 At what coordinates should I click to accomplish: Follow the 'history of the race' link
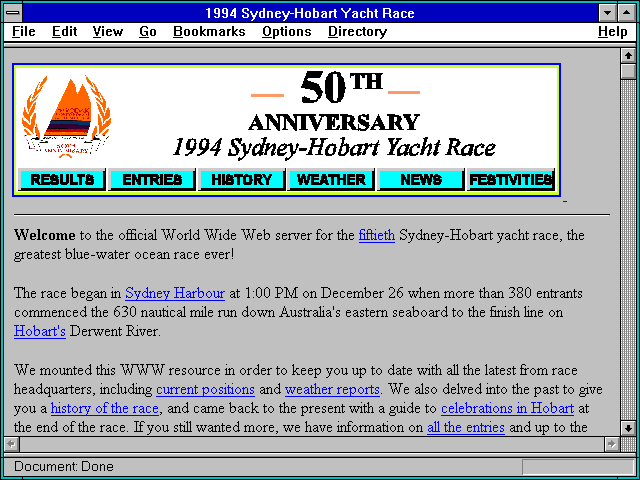pyautogui.click(x=104, y=408)
